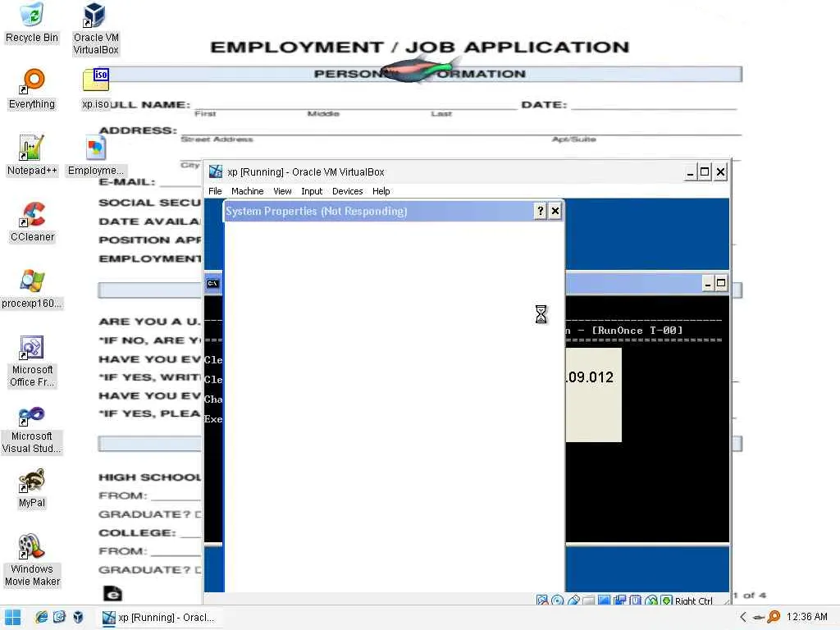
Task: Open the Help menu in VirtualBox
Action: point(381,191)
